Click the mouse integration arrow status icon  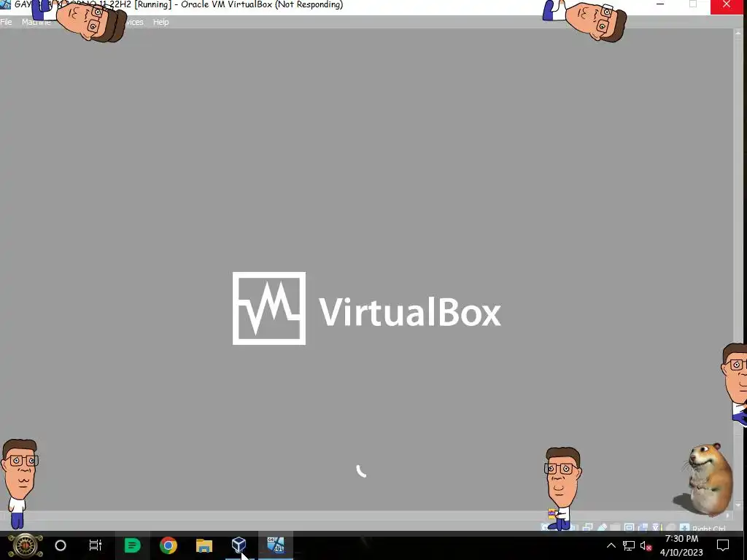pyautogui.click(x=684, y=527)
